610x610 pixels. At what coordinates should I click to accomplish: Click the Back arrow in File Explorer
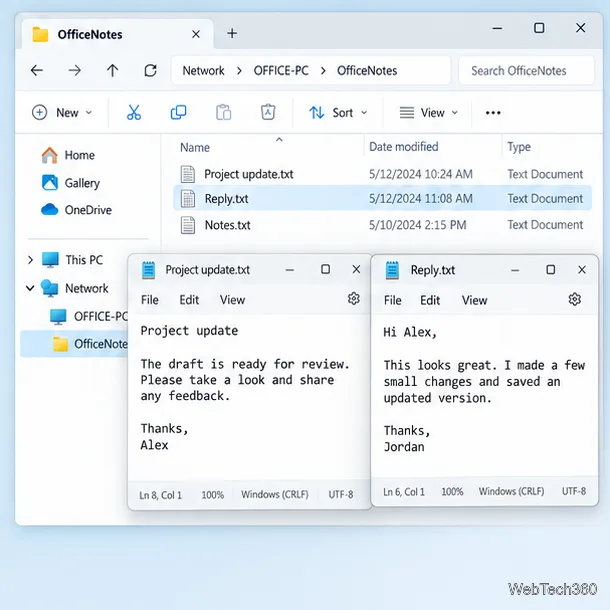coord(37,70)
